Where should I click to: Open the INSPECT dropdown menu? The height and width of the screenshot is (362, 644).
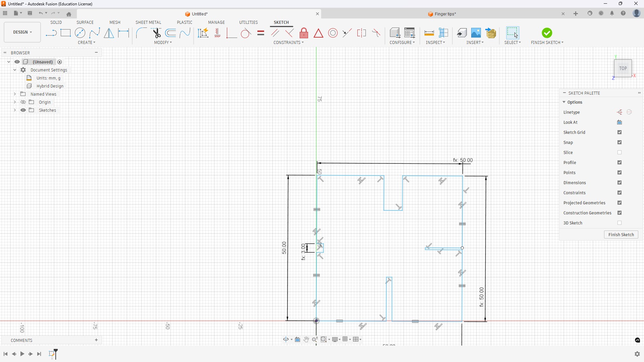436,43
